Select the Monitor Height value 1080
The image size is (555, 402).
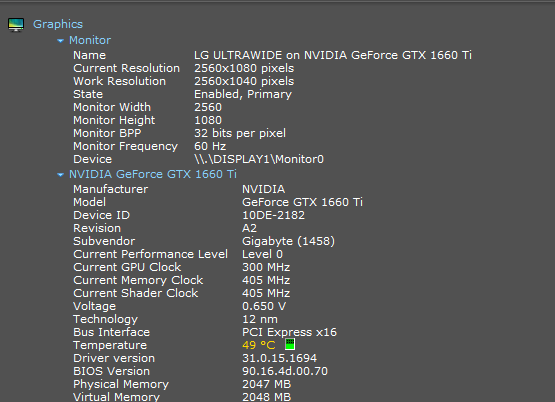[208, 120]
